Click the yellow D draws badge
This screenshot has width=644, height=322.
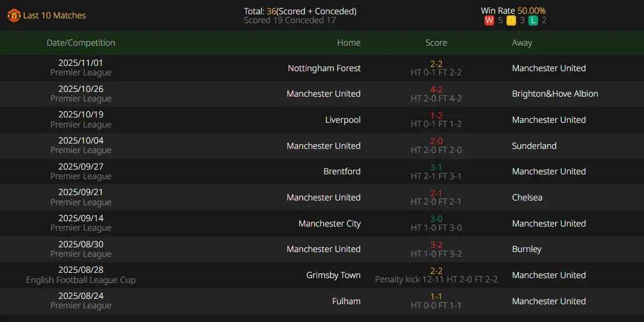point(511,21)
